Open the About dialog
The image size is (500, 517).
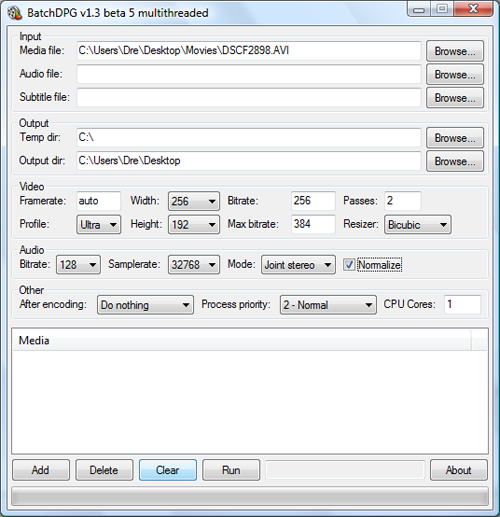459,470
